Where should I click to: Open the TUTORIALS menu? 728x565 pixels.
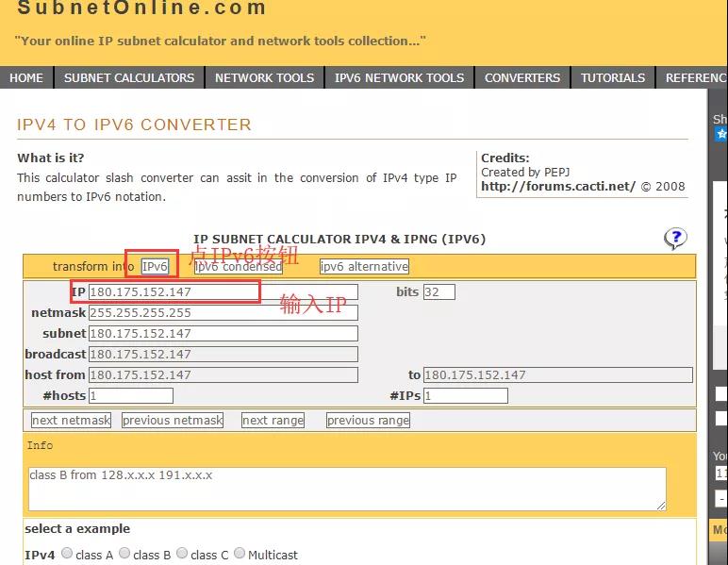coord(613,78)
